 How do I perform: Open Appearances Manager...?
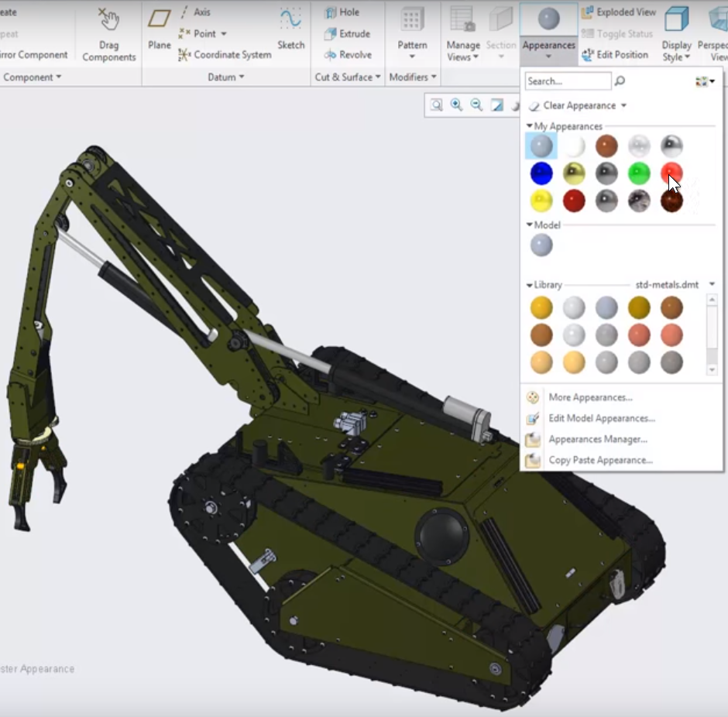tap(597, 439)
